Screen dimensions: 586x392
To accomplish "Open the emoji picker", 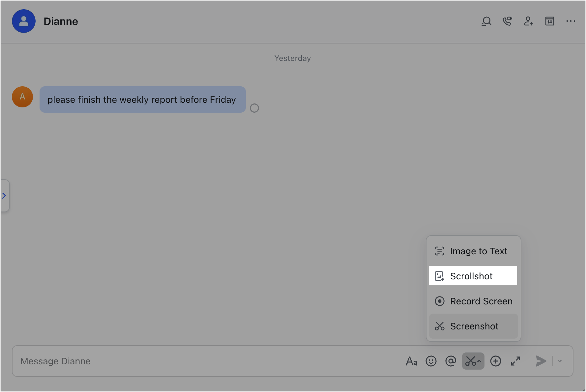I will click(431, 361).
